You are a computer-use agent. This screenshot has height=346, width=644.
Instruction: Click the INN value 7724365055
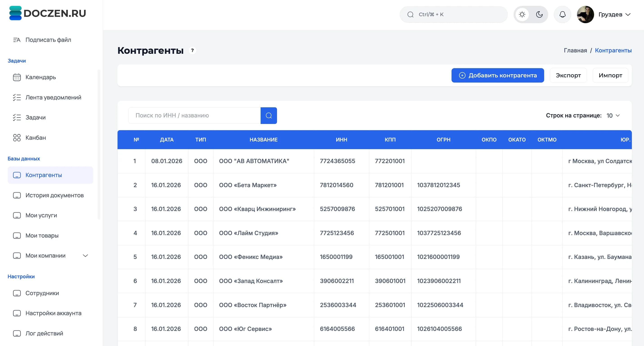(x=337, y=161)
